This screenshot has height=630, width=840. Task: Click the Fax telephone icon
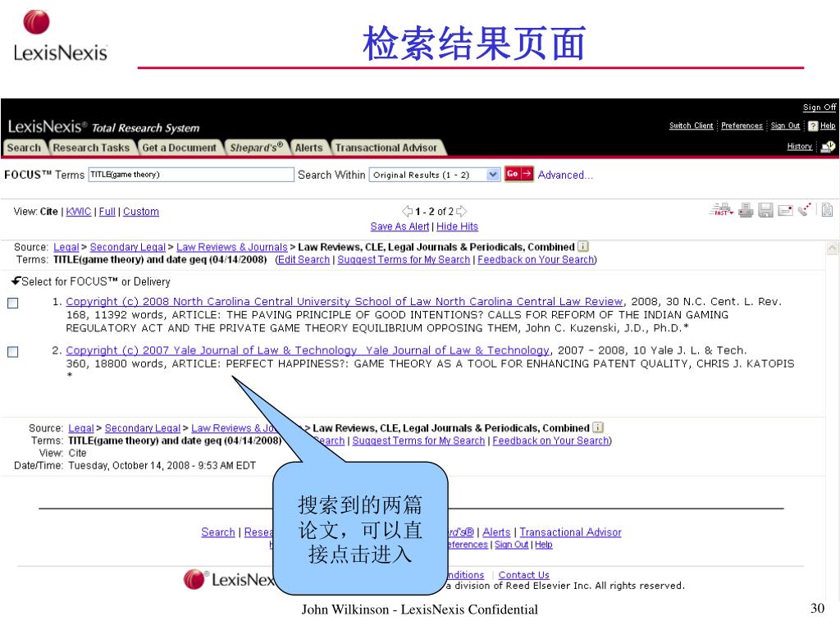(x=805, y=209)
